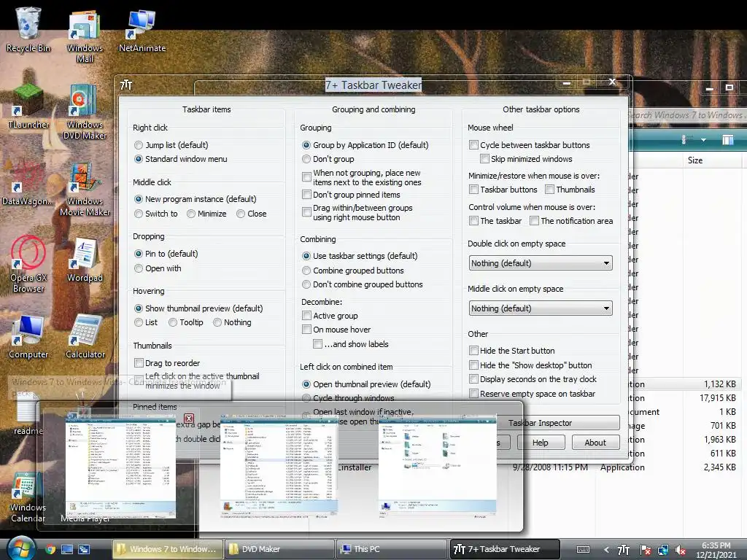This screenshot has width=747, height=560.
Task: Click the About button
Action: click(595, 443)
